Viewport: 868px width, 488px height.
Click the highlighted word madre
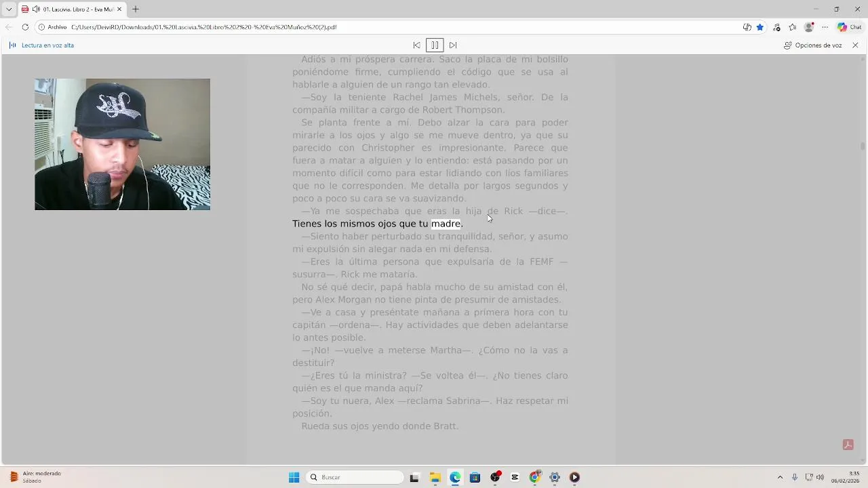point(446,224)
